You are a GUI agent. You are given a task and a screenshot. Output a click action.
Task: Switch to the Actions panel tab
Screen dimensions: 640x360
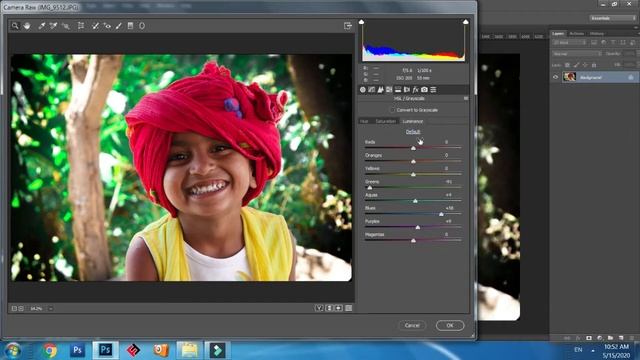577,33
